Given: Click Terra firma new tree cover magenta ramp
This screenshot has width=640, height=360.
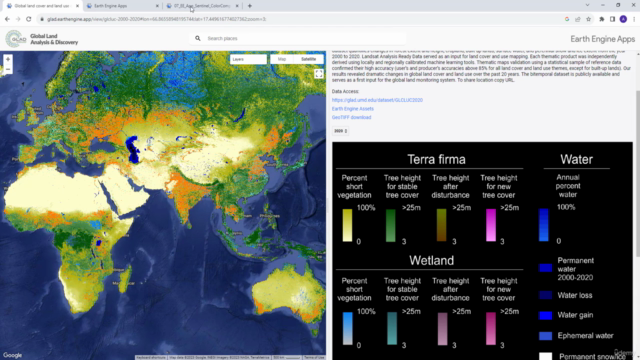Looking at the screenshot, I should tap(491, 225).
